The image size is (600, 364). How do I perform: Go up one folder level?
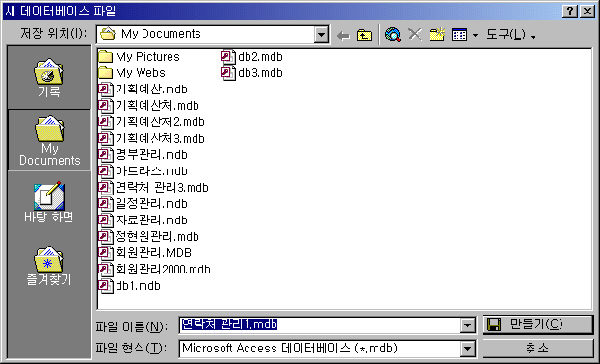pos(364,36)
